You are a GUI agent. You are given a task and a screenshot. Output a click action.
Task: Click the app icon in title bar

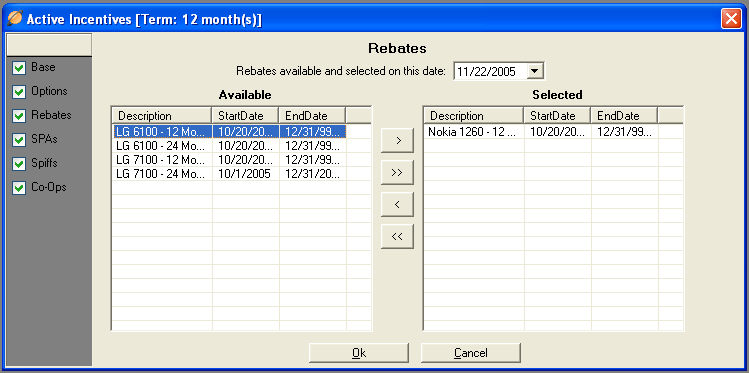[x=15, y=18]
